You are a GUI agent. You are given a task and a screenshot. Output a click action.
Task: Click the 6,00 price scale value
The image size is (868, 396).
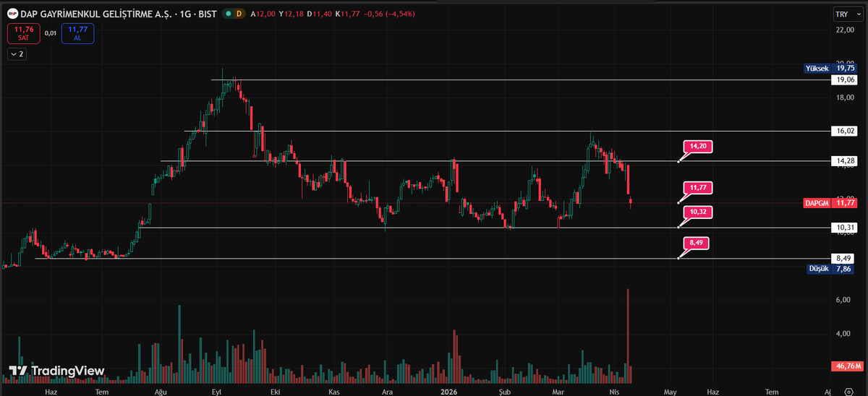(843, 299)
